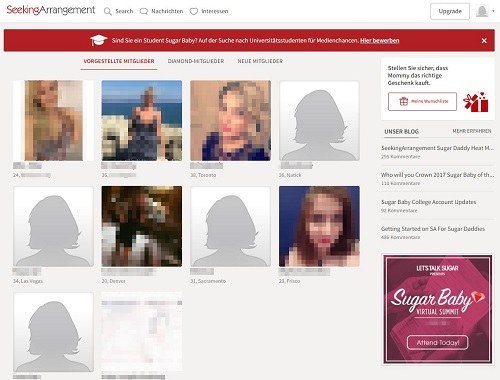The image size is (500, 380).
Task: Click the Sugar Baby Virtual Summit title
Action: (437, 302)
